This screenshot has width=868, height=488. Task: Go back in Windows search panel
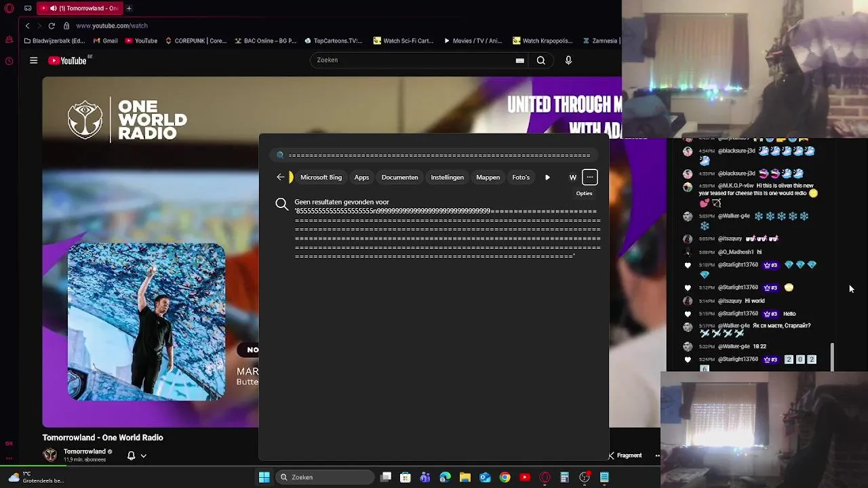[x=280, y=178]
